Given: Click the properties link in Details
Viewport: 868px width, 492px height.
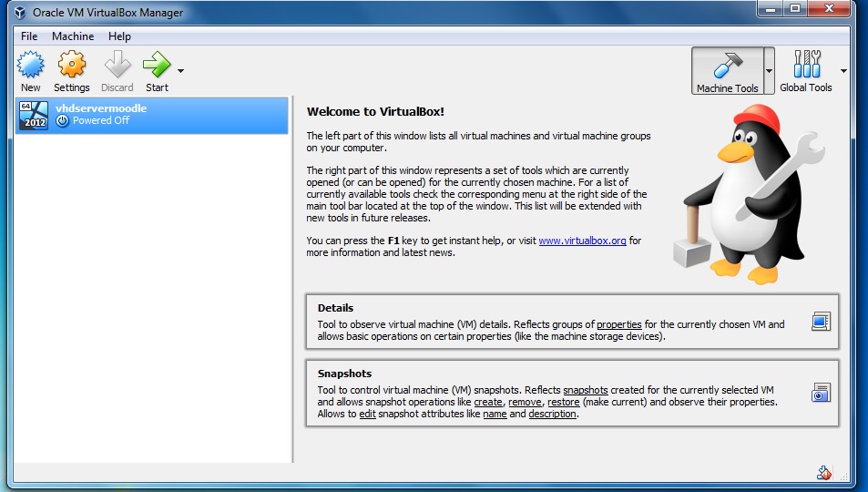Looking at the screenshot, I should pyautogui.click(x=618, y=324).
